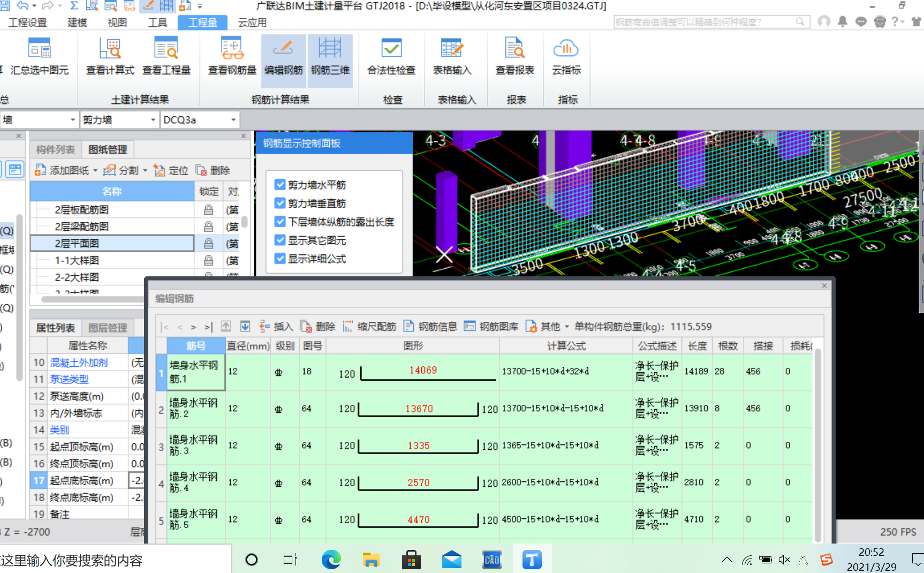Move rebar row up arrow icon
The height and width of the screenshot is (573, 924).
tap(226, 326)
